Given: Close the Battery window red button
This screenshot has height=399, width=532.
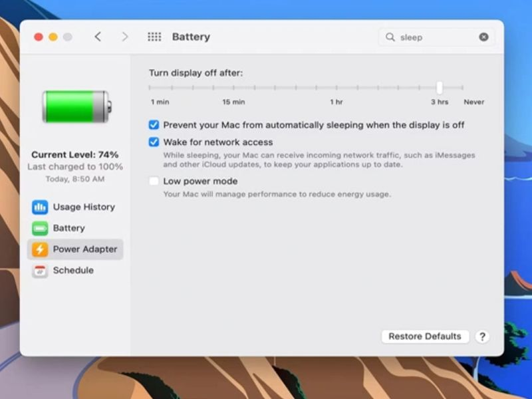Looking at the screenshot, I should coord(39,37).
